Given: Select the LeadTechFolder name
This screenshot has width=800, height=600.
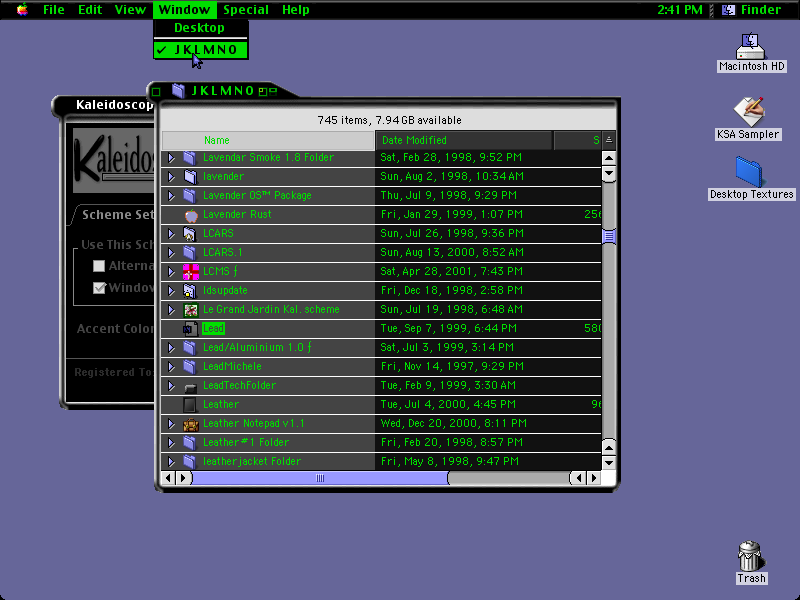Looking at the screenshot, I should (x=239, y=385).
